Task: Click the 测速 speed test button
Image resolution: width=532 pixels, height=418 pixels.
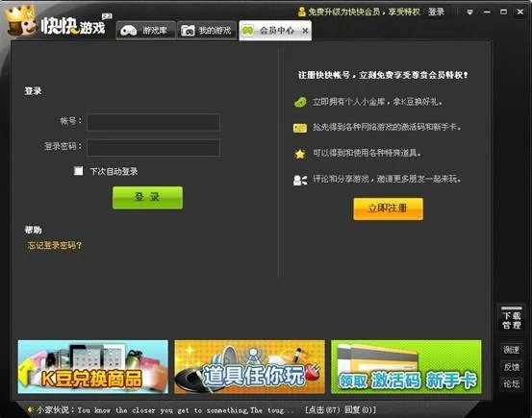Action: click(511, 350)
